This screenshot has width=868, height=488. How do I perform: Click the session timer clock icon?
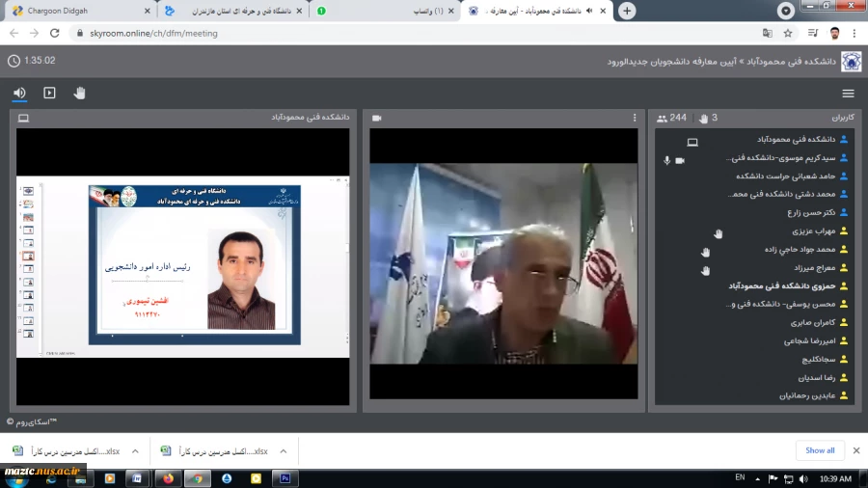click(14, 61)
